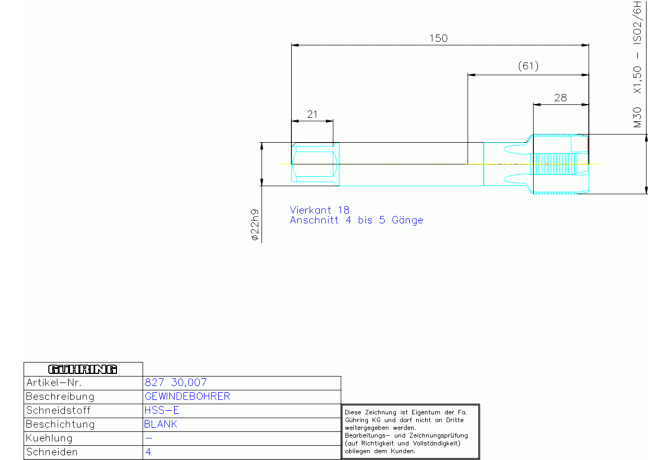This screenshot has height=460, width=670.
Task: Click the 'Artikel-Nr.' label cell
Action: pyautogui.click(x=83, y=383)
